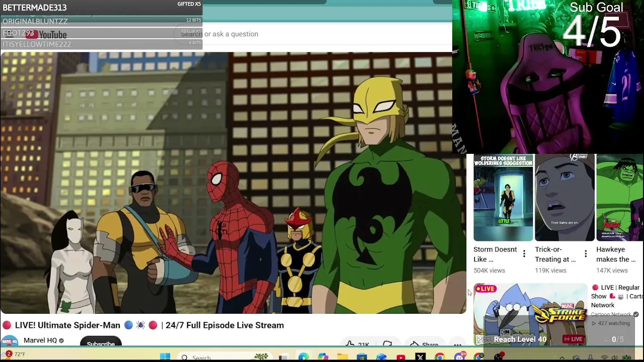Open the X app from the taskbar
644x362 pixels.
click(x=420, y=357)
